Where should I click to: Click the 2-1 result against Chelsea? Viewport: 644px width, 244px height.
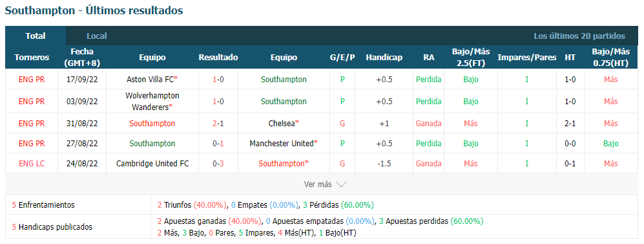tap(218, 124)
